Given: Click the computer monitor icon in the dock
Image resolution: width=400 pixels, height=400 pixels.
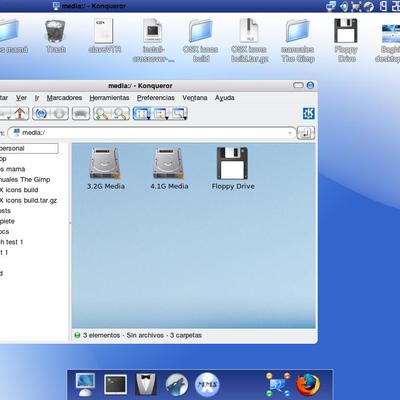Looking at the screenshot, I should coord(85,384).
